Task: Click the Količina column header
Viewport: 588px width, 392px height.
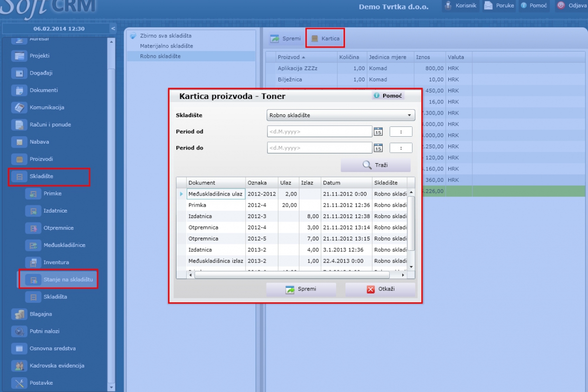Action: [x=351, y=57]
